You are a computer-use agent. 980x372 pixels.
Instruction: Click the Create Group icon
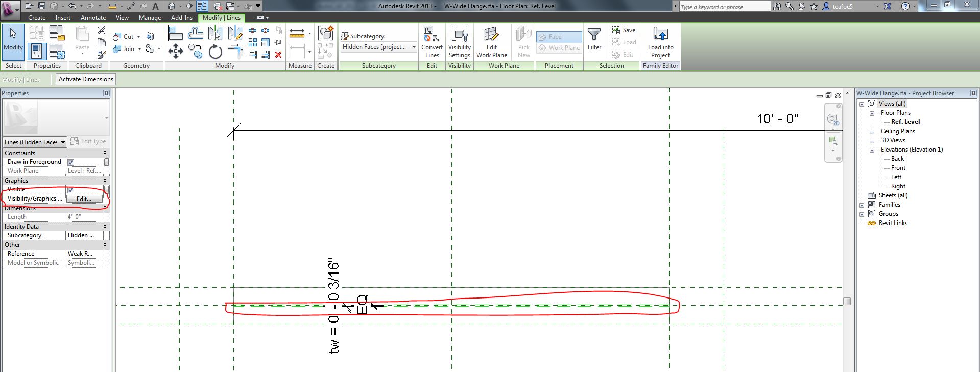pos(325,33)
